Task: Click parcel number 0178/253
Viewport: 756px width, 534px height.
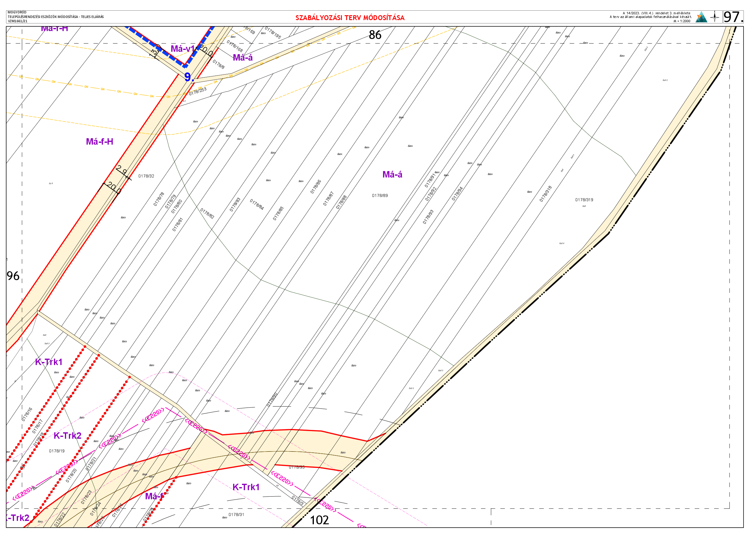Action: pyautogui.click(x=197, y=91)
